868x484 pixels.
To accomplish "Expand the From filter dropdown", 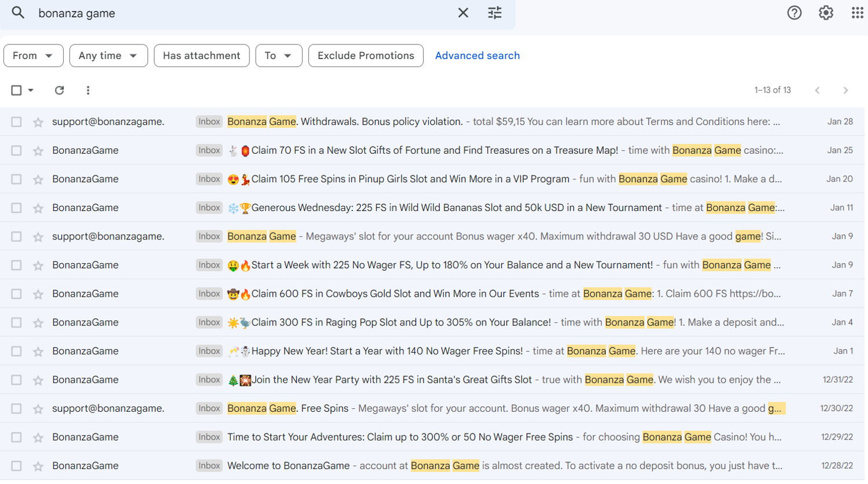I will coord(33,56).
